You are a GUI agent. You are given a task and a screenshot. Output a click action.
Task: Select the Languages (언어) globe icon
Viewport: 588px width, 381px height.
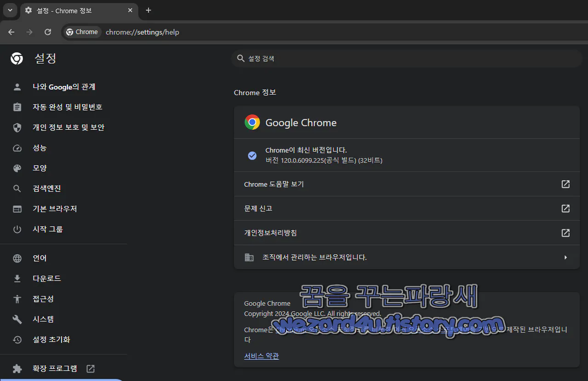[x=17, y=258]
